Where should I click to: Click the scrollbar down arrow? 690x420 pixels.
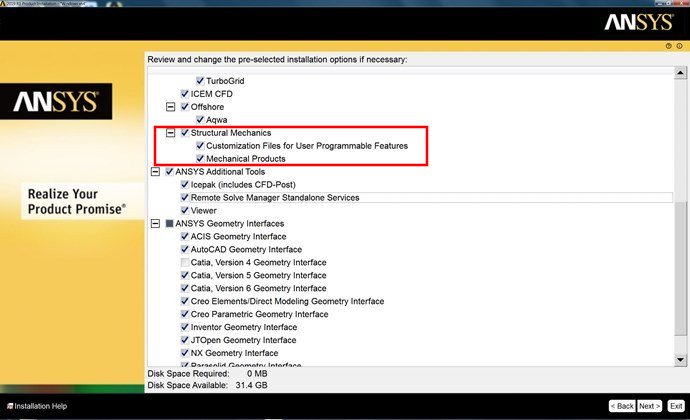click(680, 360)
